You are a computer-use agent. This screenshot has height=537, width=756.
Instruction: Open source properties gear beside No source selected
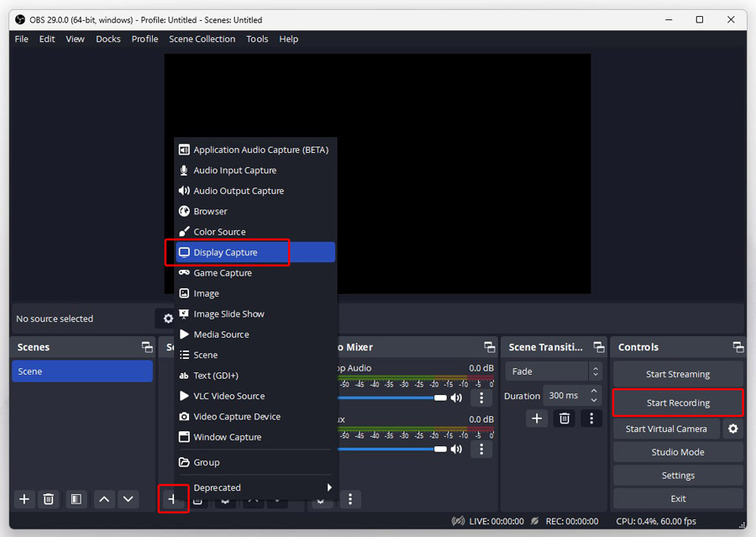coord(168,319)
